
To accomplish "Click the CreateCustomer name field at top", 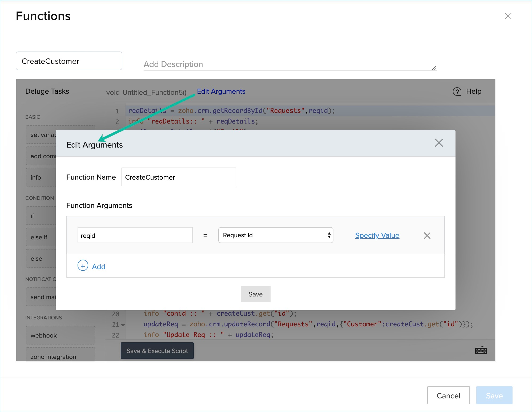I will [x=69, y=61].
